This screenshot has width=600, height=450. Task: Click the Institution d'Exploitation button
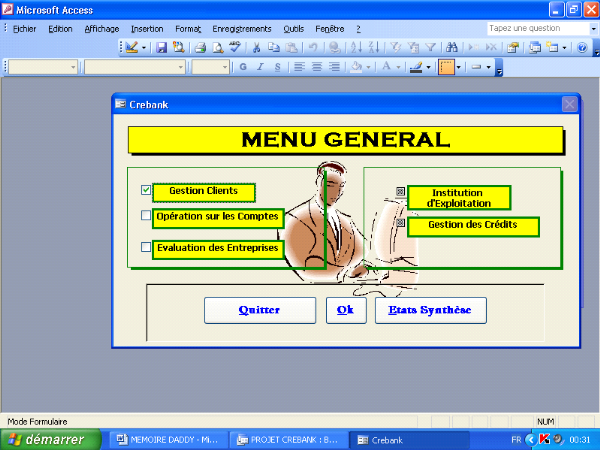point(459,198)
